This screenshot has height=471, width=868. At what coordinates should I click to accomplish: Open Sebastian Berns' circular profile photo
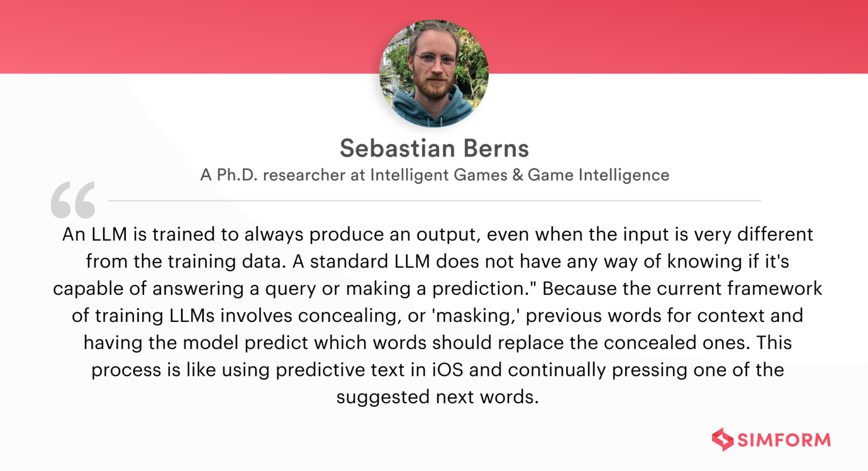[x=434, y=73]
